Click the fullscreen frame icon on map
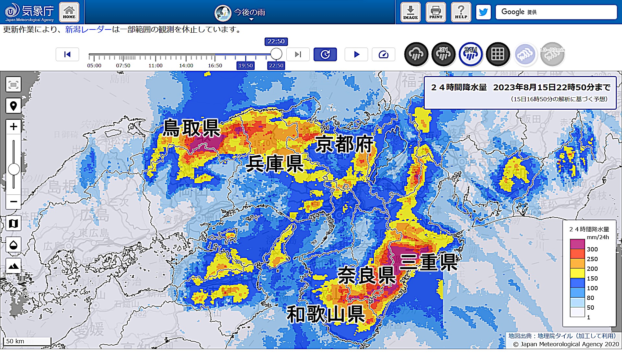622x364 pixels. [13, 85]
